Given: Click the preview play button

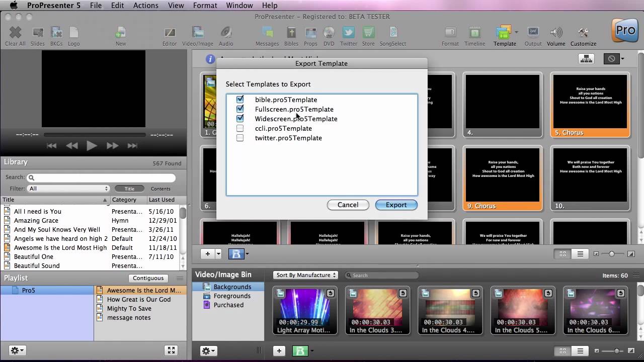Looking at the screenshot, I should tap(92, 146).
